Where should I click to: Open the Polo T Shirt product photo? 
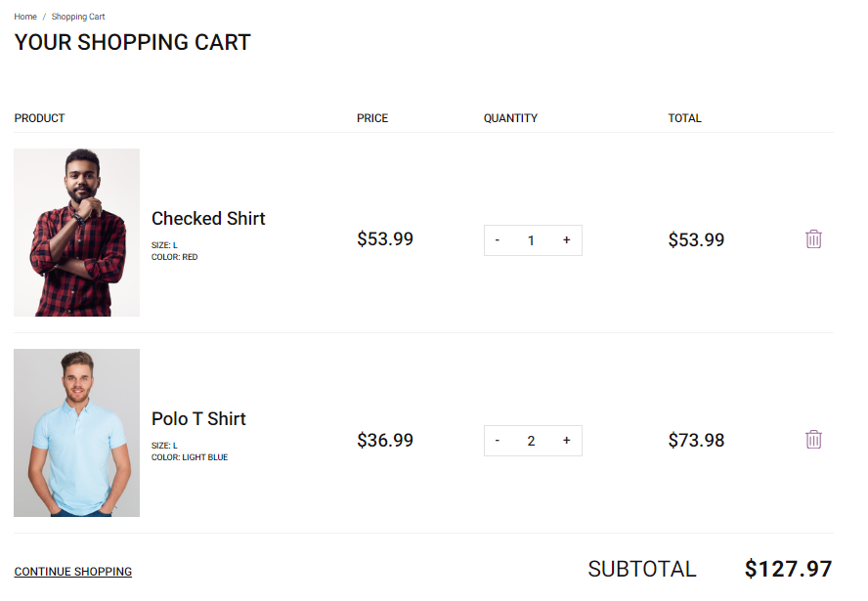click(x=76, y=433)
